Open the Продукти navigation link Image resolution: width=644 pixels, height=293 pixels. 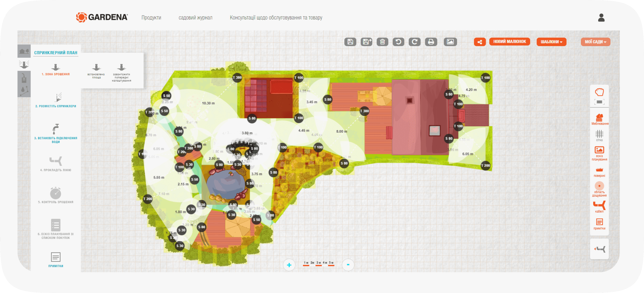coord(151,17)
